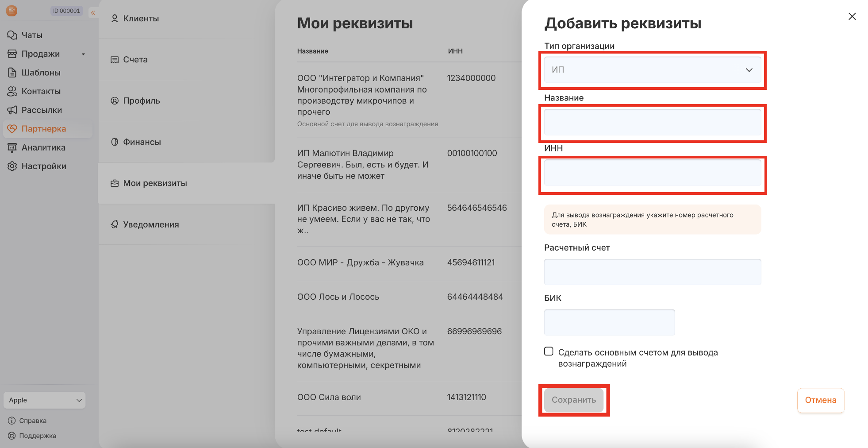The height and width of the screenshot is (448, 868).
Task: Click the Cancel button
Action: point(820,400)
